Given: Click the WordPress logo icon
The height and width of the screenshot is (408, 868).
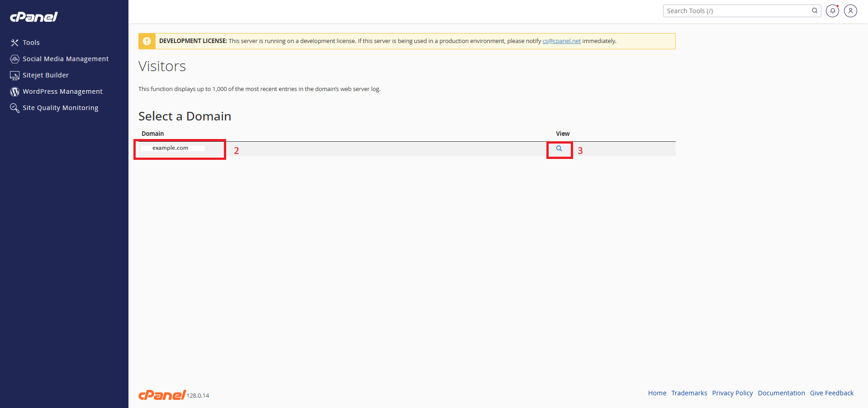Looking at the screenshot, I should (15, 91).
